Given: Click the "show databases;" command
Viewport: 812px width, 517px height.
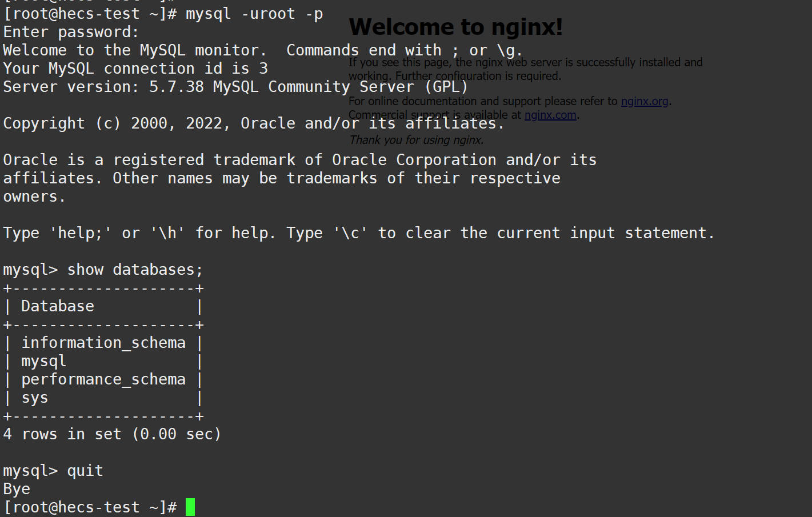Looking at the screenshot, I should pyautogui.click(x=135, y=270).
